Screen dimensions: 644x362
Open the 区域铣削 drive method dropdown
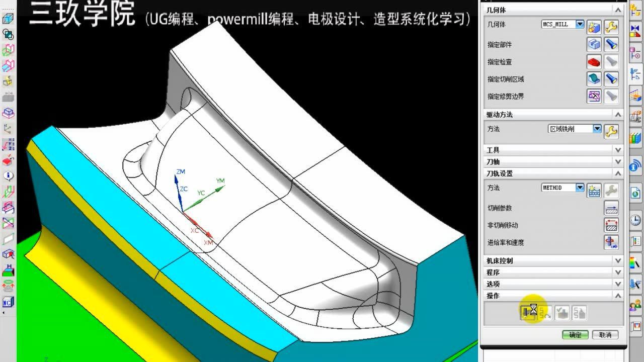pyautogui.click(x=597, y=129)
